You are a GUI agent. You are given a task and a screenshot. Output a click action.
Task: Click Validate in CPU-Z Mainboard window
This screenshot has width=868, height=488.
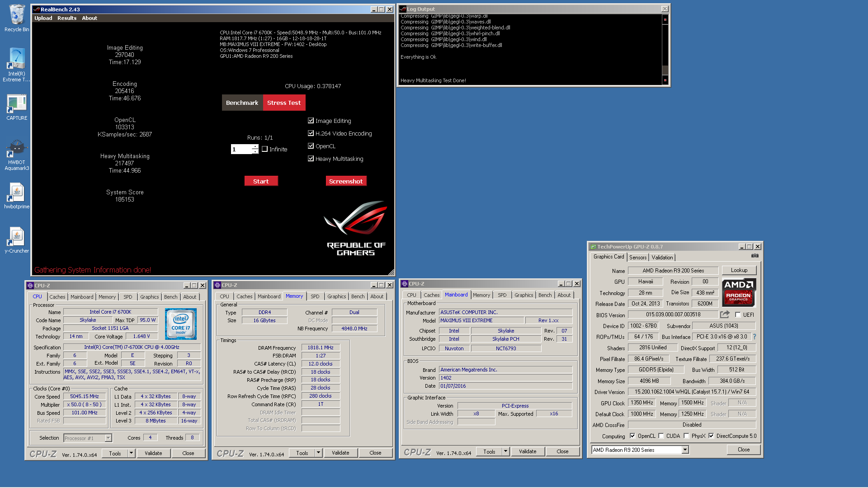coord(528,451)
